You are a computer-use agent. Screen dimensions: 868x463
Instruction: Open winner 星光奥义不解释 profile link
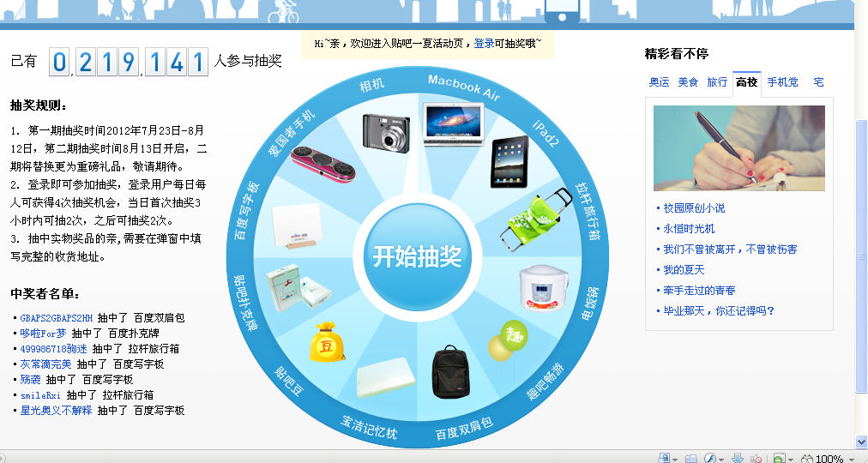56,411
